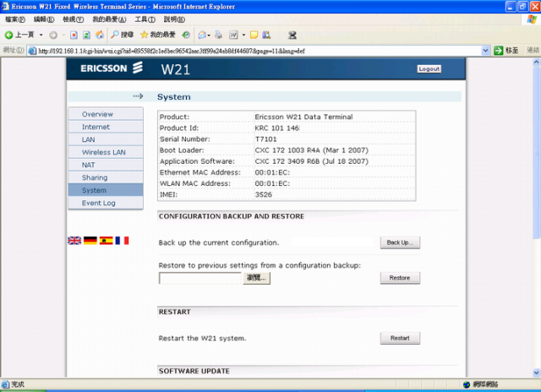Open the Research book icon

tap(266, 35)
